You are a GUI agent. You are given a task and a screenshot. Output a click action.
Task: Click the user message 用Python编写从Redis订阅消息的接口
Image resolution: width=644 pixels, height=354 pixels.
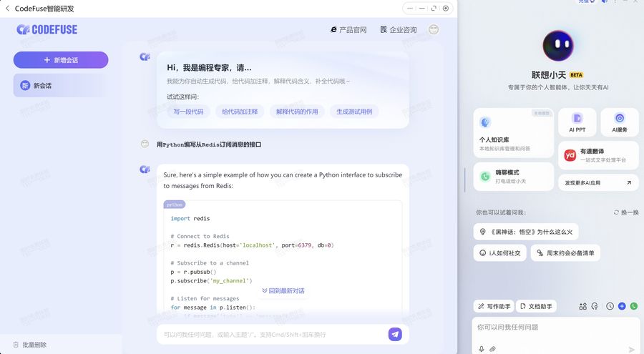[209, 144]
